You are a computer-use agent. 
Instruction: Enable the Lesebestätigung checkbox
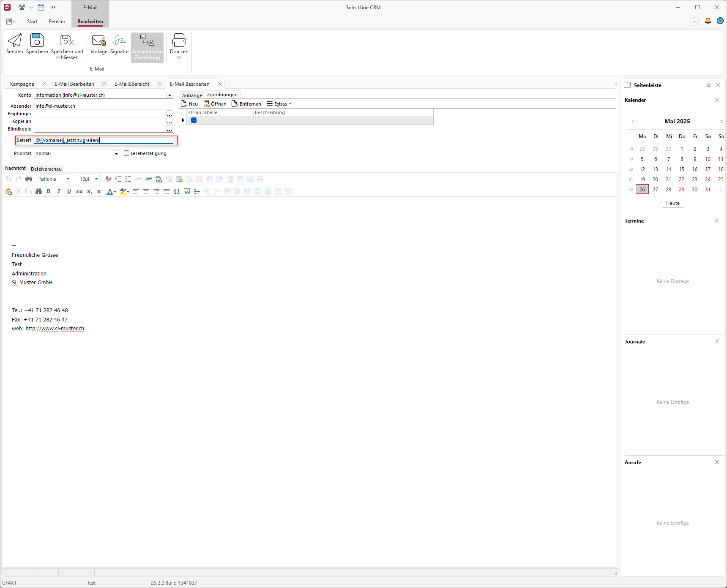tap(126, 153)
